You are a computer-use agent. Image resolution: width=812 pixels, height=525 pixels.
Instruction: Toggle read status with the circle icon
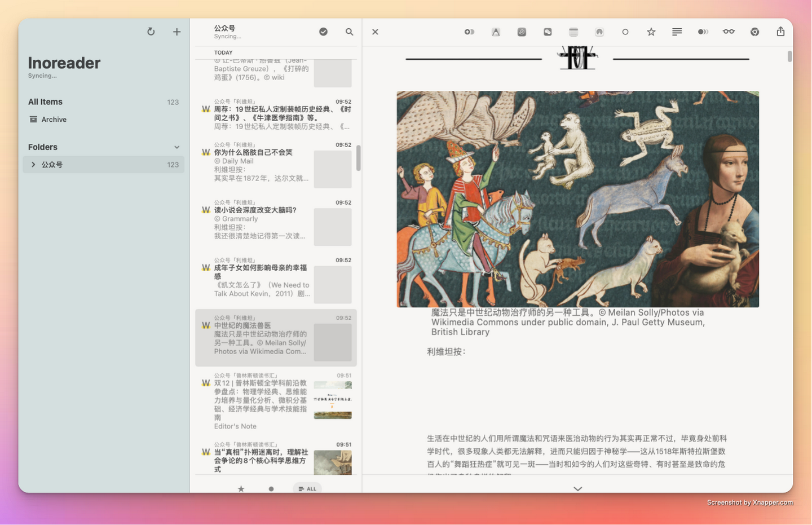(625, 32)
